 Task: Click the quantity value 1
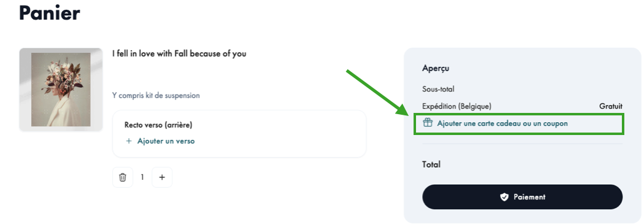coord(143,177)
